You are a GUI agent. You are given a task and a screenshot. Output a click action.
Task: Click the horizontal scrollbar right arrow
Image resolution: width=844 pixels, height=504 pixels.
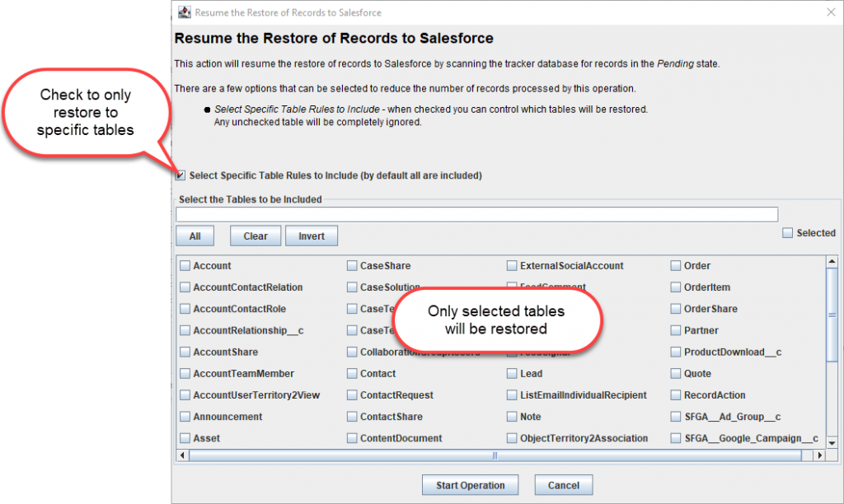click(x=819, y=455)
